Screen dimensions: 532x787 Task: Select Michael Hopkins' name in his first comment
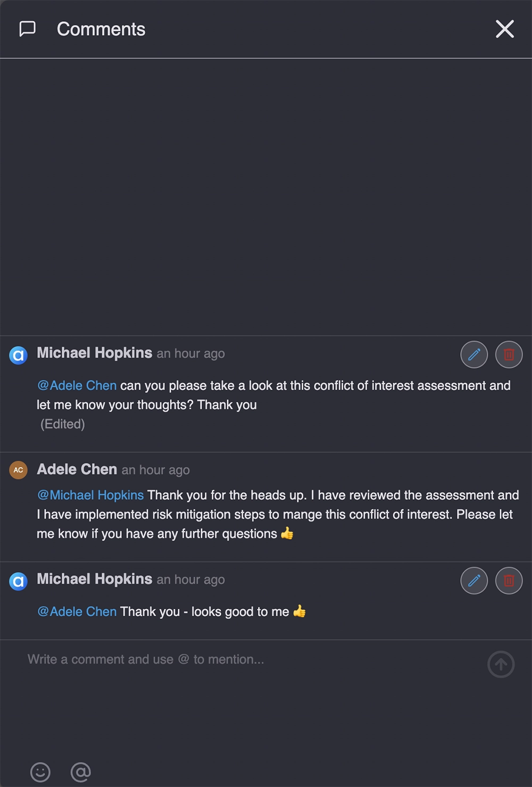[95, 353]
